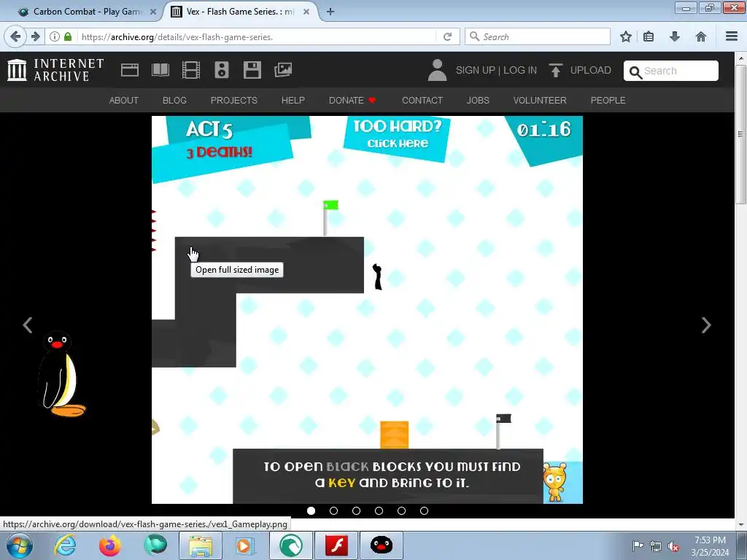Open a new tab with plus button

(x=330, y=12)
